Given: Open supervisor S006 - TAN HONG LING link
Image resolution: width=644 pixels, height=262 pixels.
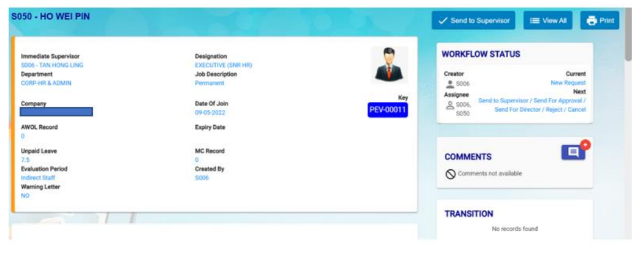Looking at the screenshot, I should [52, 65].
